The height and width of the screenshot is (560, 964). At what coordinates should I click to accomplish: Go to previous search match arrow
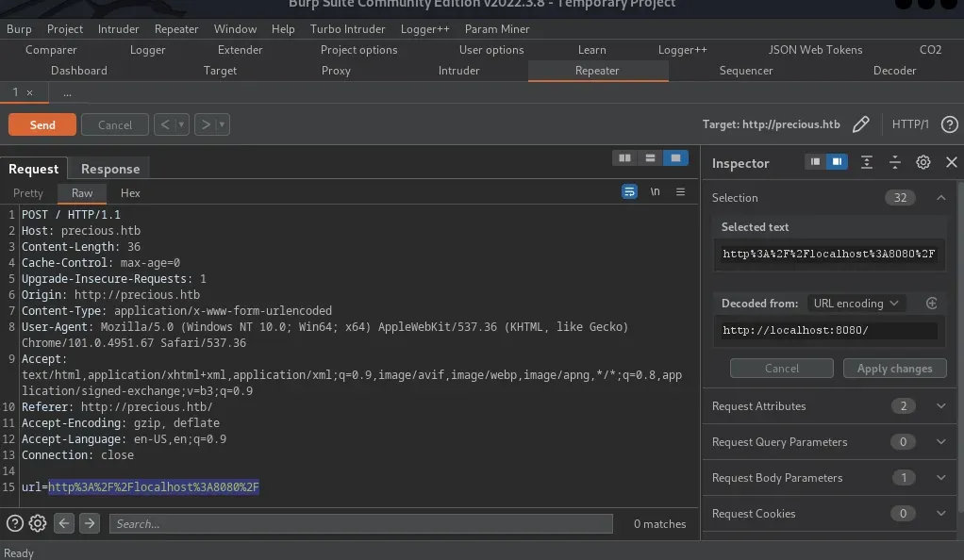tap(64, 523)
